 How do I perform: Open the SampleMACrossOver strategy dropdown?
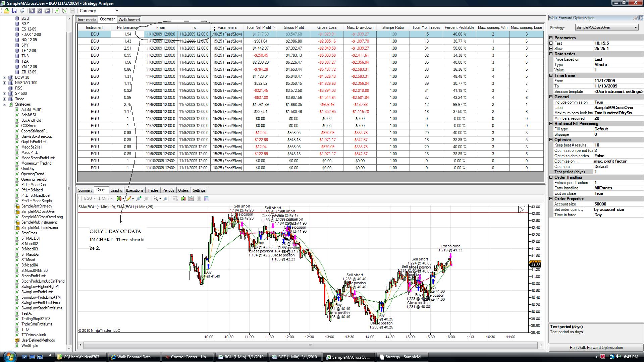[606, 27]
